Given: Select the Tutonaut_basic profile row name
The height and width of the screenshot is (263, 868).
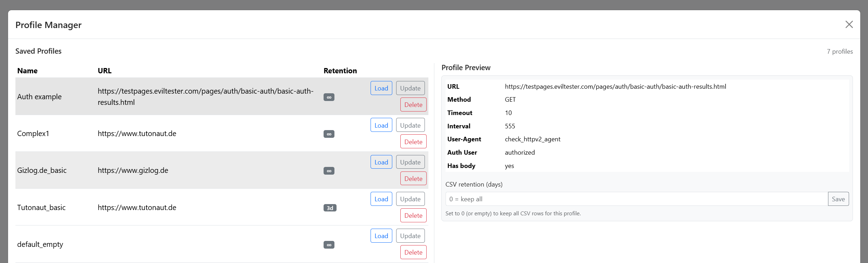Looking at the screenshot, I should tap(41, 208).
